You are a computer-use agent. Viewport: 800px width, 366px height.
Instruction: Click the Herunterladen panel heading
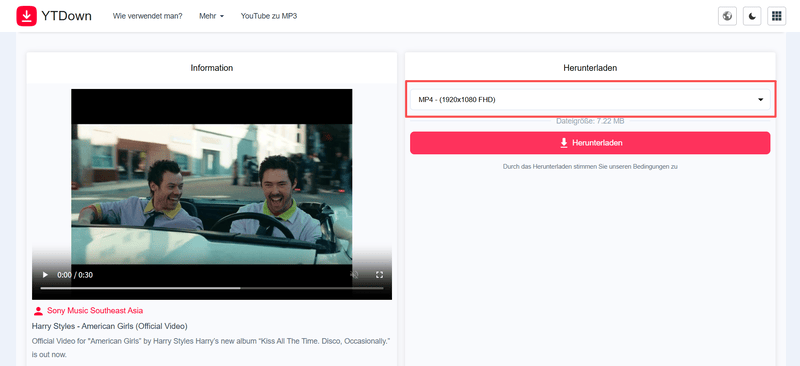(590, 68)
